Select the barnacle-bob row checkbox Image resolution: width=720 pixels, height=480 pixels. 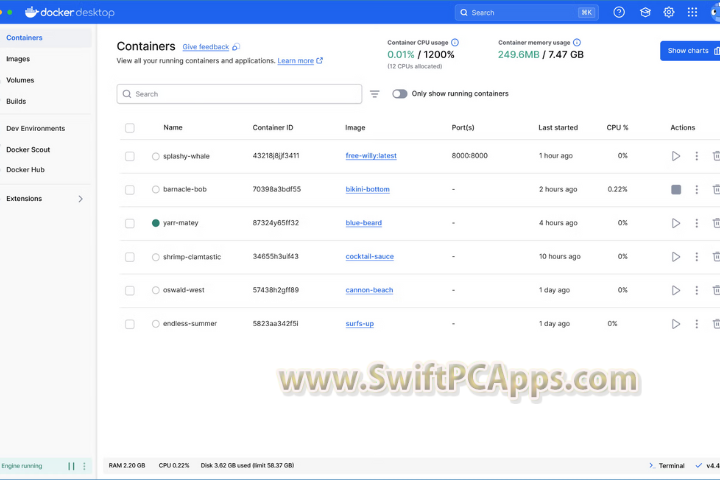(130, 190)
